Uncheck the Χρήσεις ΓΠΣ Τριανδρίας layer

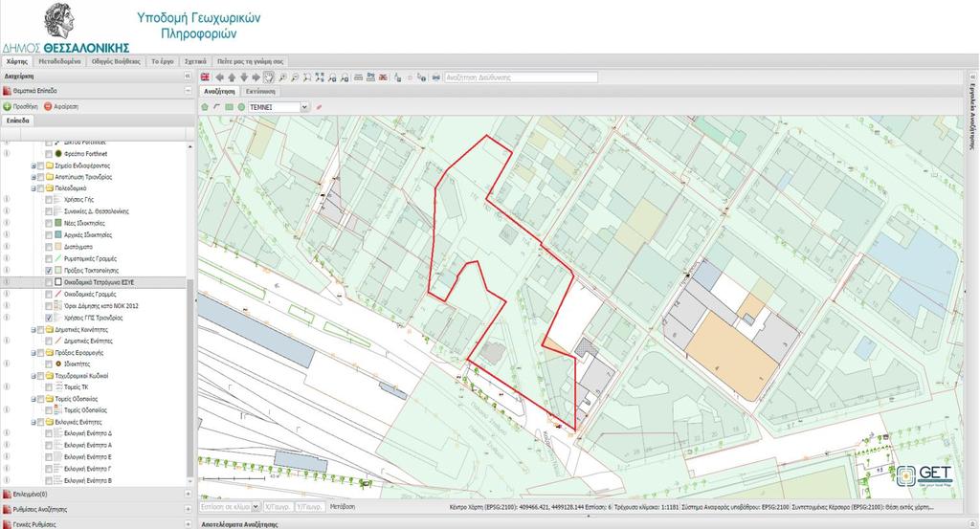(x=49, y=318)
